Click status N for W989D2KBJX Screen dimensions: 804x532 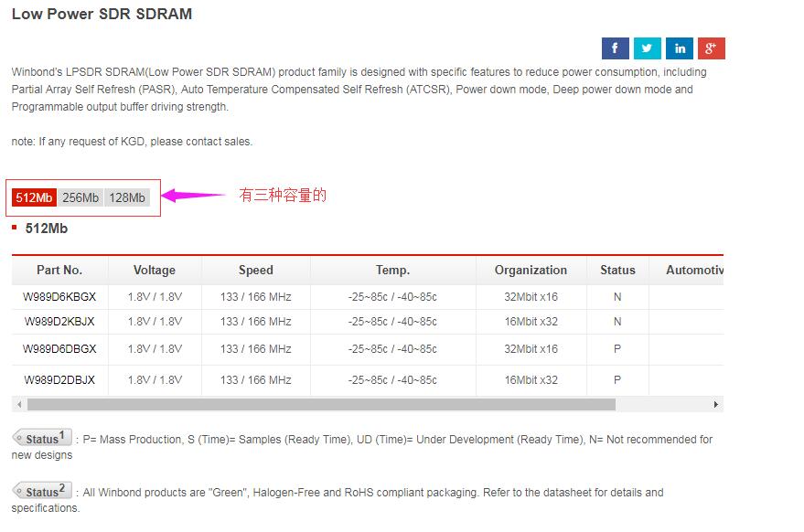[617, 322]
